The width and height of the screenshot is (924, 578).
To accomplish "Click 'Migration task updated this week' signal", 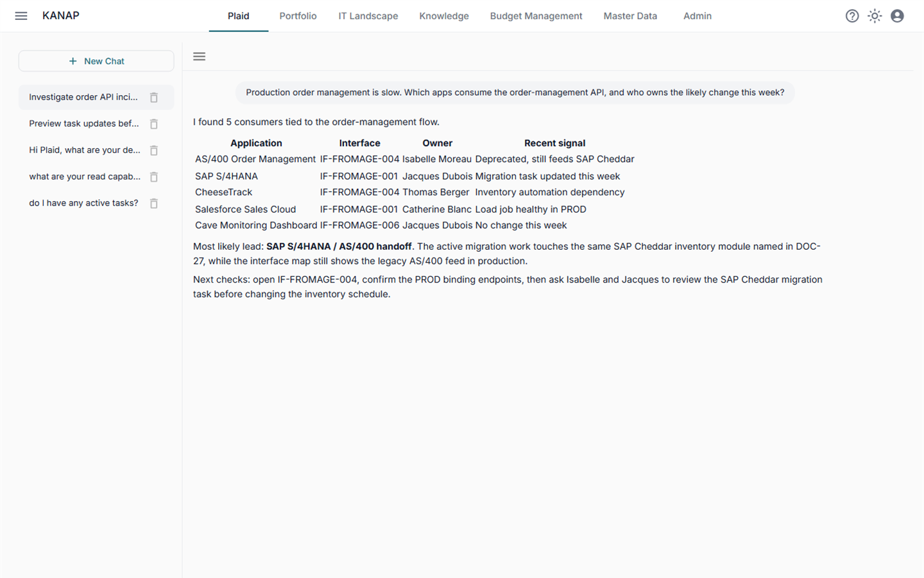I will point(547,176).
